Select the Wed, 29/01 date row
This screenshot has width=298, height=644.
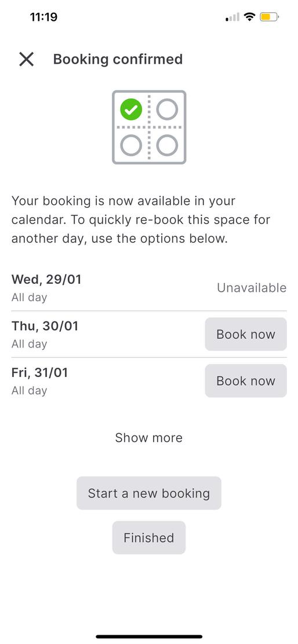[x=149, y=287]
